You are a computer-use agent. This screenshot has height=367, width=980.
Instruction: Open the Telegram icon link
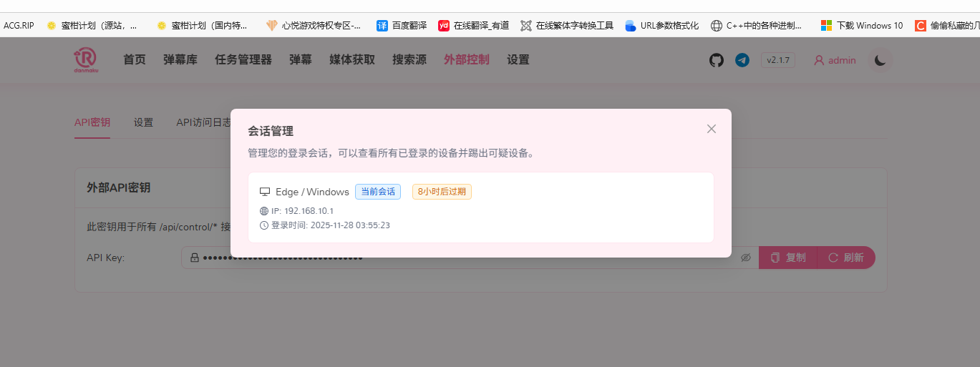742,60
